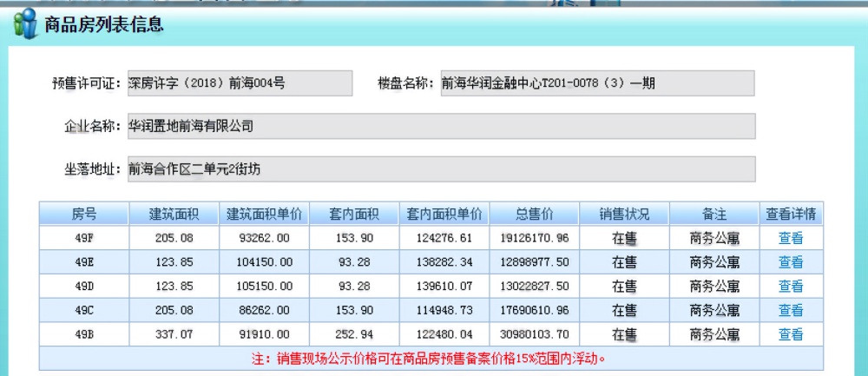Click unit price 86262.00

point(264,310)
